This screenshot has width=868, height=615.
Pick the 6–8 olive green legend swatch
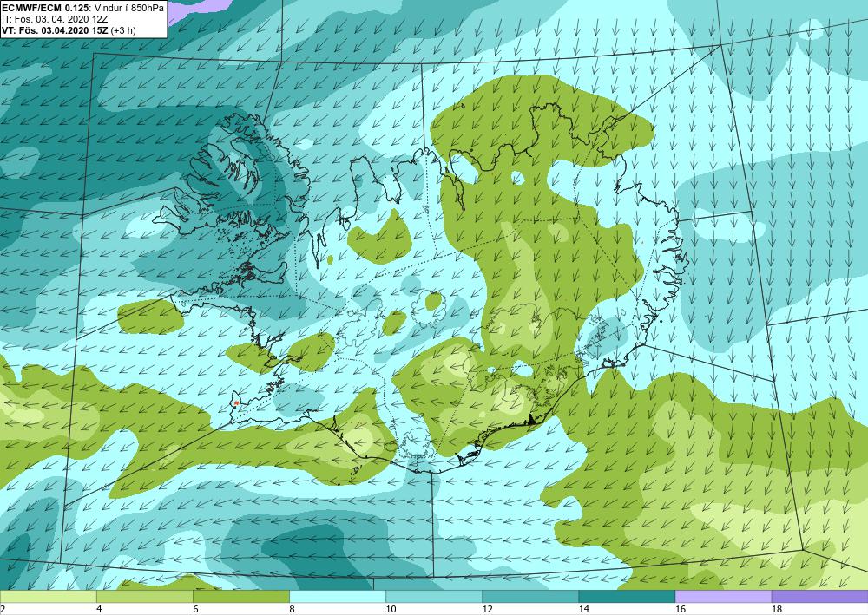(x=240, y=596)
